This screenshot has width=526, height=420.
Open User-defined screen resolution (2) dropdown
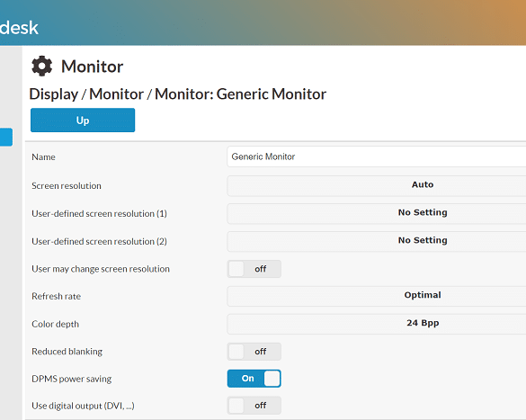377,241
